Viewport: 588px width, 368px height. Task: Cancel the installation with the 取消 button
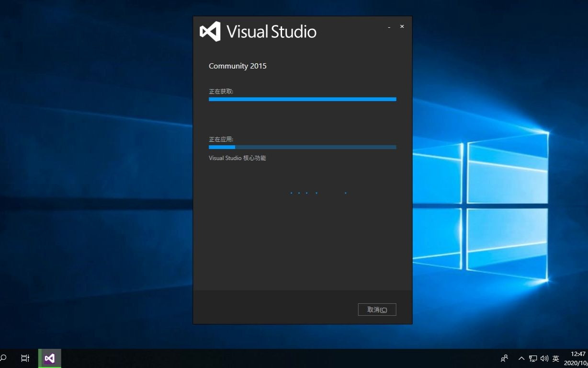pyautogui.click(x=377, y=309)
